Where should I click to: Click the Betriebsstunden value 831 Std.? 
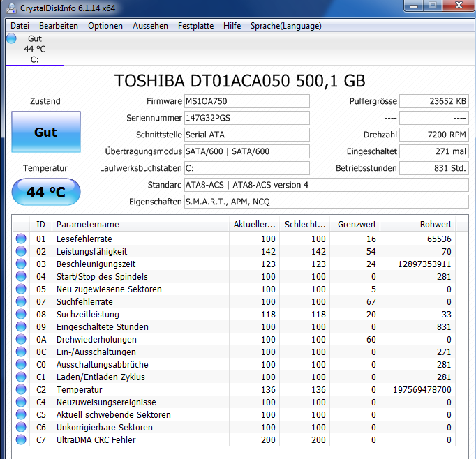[x=434, y=168]
